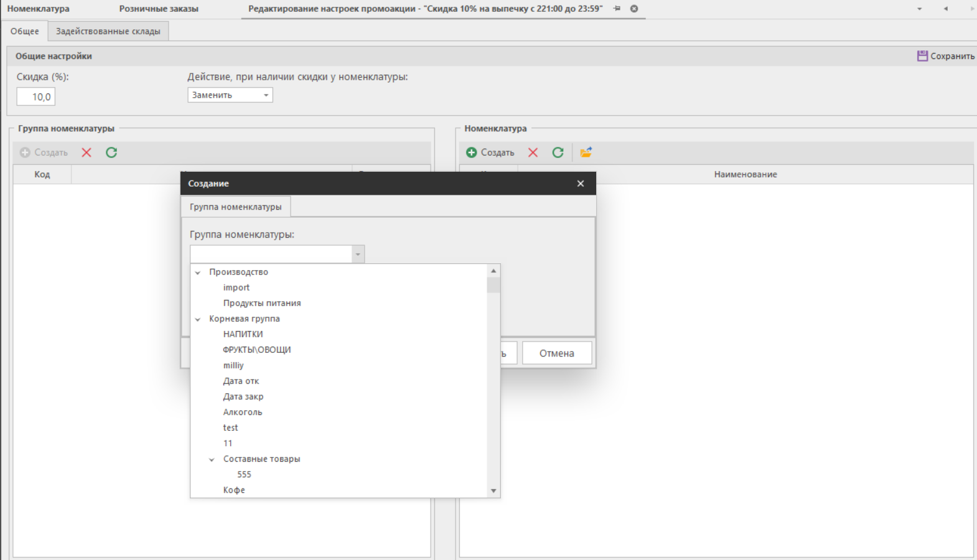The width and height of the screenshot is (977, 560).
Task: Click scroll down arrow in dropdown list
Action: tap(493, 491)
